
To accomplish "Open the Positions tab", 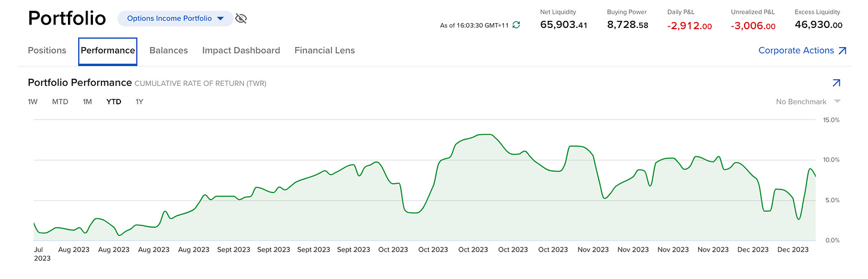I will coord(47,51).
